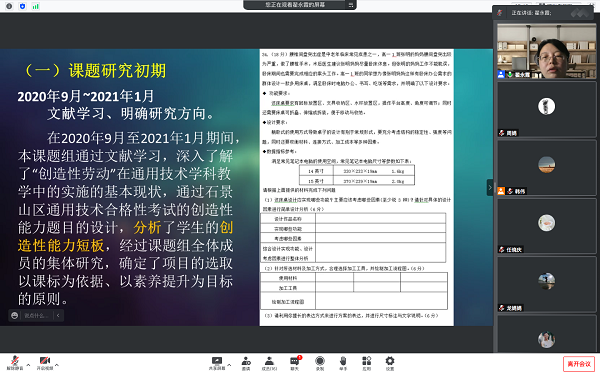This screenshot has width=600, height=375.
Task: Open the chat icon with the red badge
Action: [295, 363]
